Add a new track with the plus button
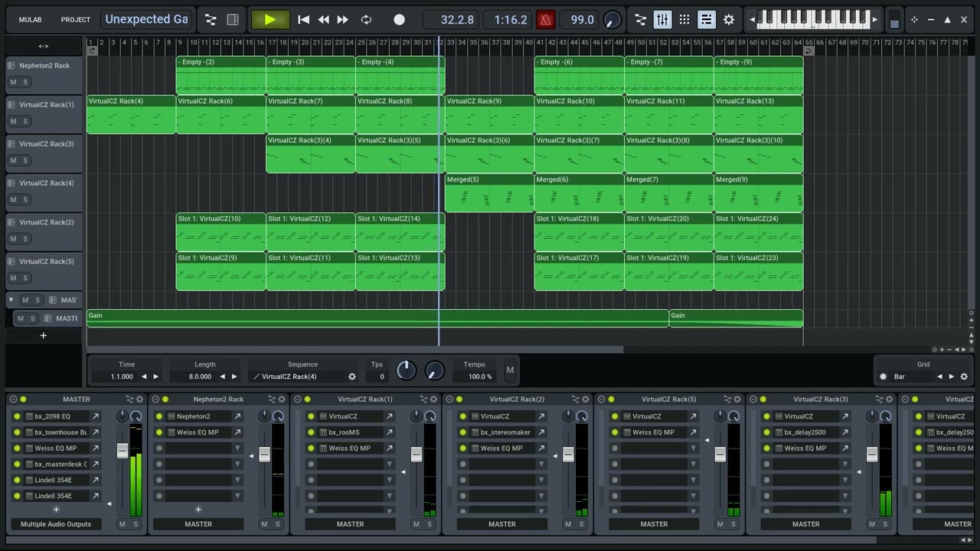Image resolution: width=980 pixels, height=551 pixels. pos(43,335)
